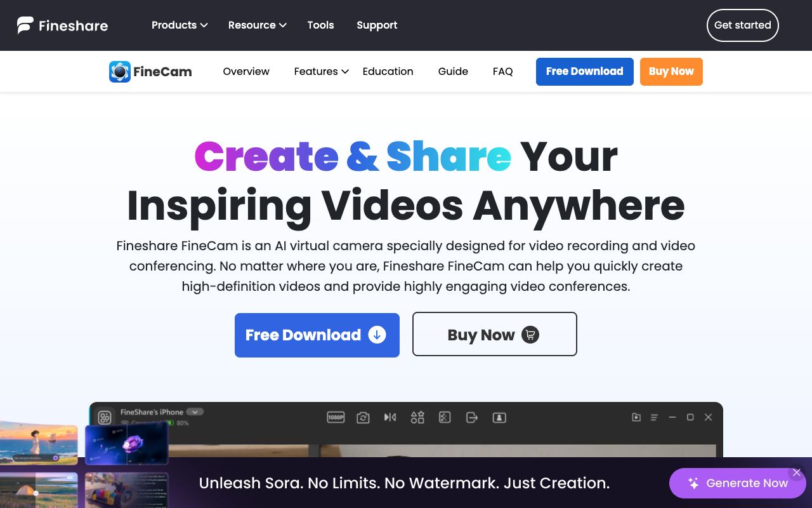Click the FineCam app logo icon
The height and width of the screenshot is (508, 812).
tap(119, 72)
